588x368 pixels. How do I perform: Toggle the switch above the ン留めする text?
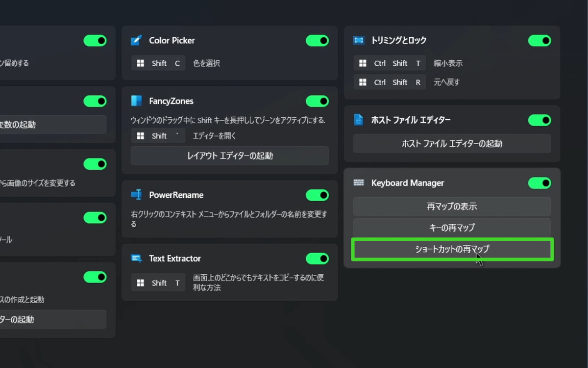pyautogui.click(x=95, y=41)
